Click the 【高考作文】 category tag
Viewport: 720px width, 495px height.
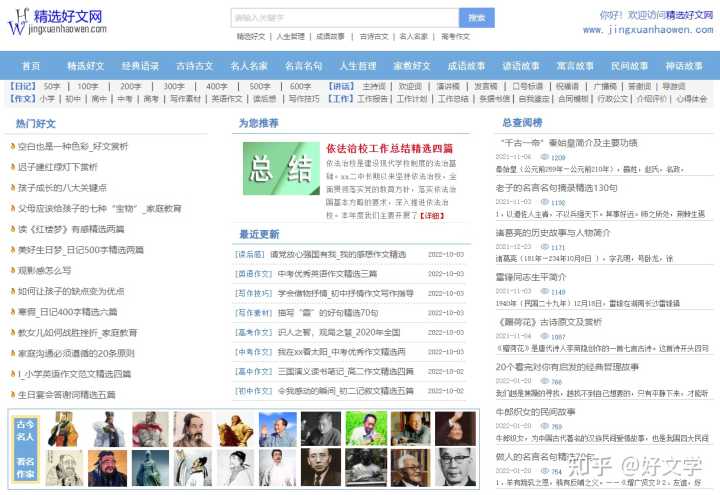[253, 332]
